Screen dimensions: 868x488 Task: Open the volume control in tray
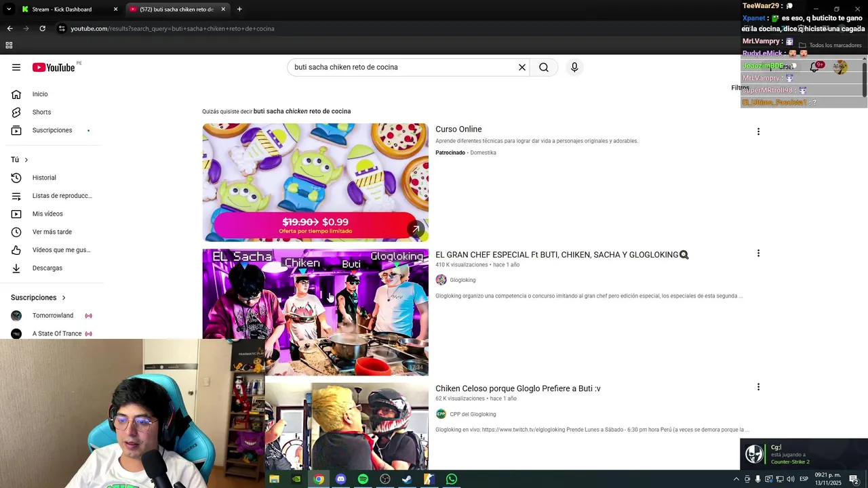[x=790, y=479]
